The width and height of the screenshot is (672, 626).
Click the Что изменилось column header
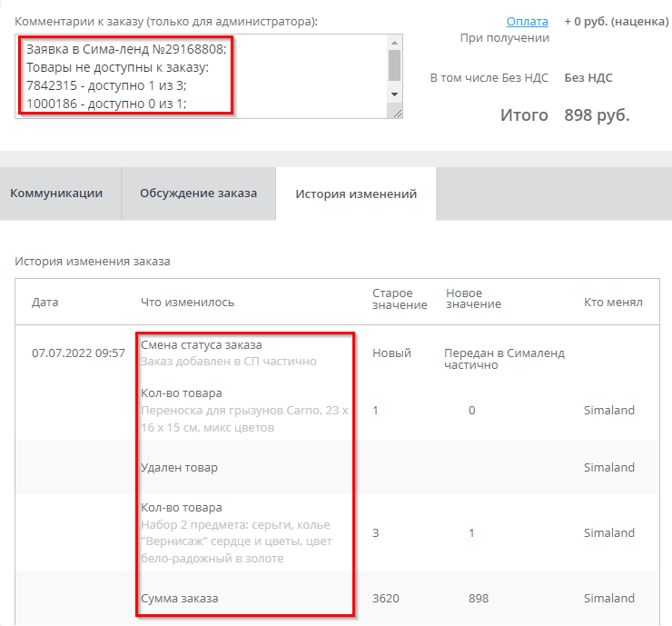pyautogui.click(x=187, y=302)
